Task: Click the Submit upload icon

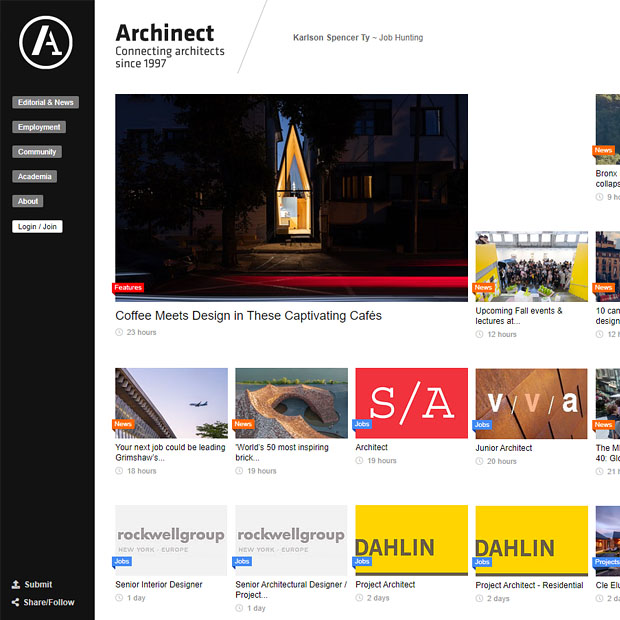Action: [16, 584]
